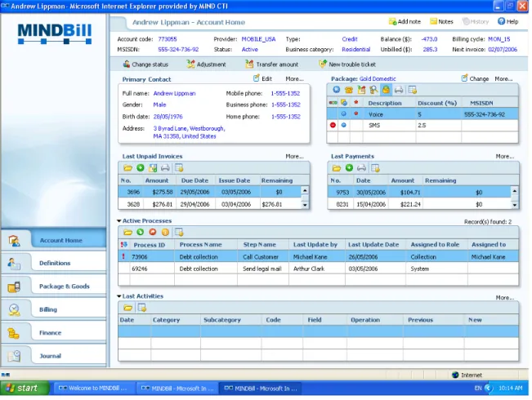This screenshot has height=400, width=532.
Task: Click the Package & Goods sidebar icon
Action: pos(14,287)
